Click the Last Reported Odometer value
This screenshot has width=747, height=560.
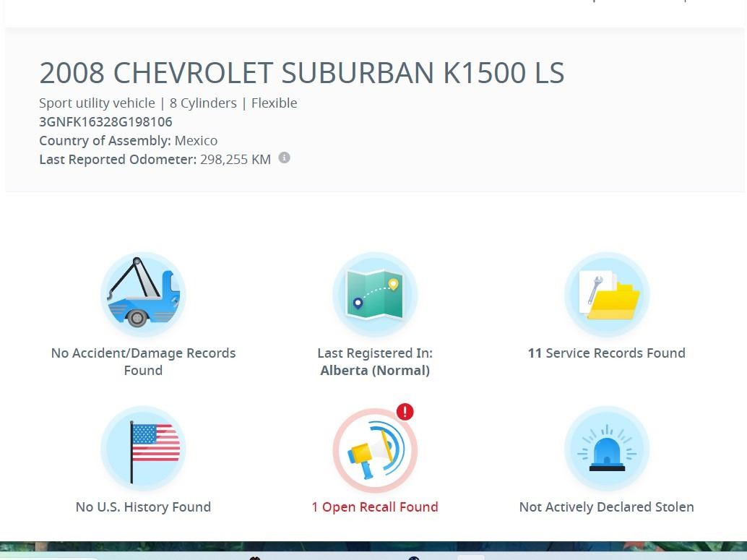(x=235, y=159)
